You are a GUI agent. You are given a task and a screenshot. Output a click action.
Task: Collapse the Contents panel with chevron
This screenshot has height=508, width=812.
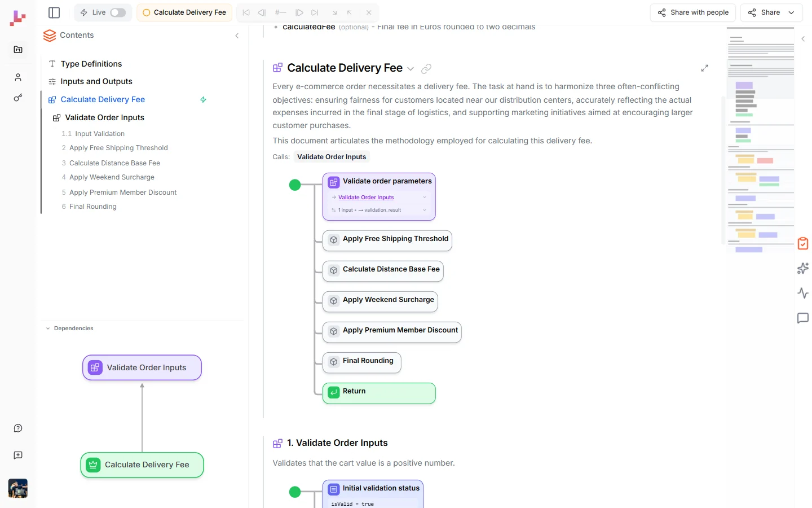tap(237, 36)
